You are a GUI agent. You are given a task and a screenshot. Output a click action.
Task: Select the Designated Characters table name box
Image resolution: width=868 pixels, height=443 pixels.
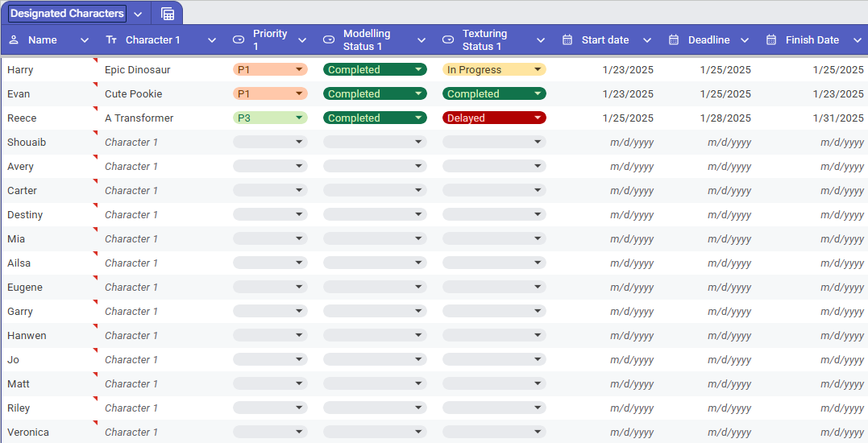67,13
